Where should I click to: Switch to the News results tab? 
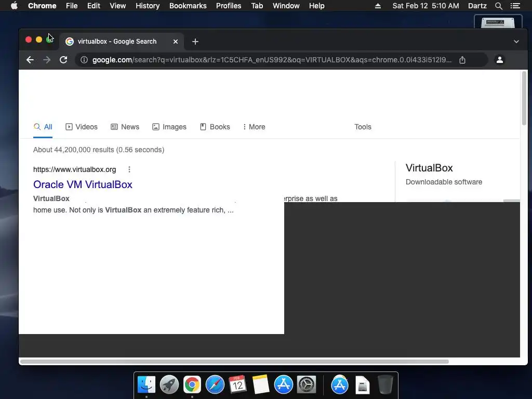(x=125, y=127)
